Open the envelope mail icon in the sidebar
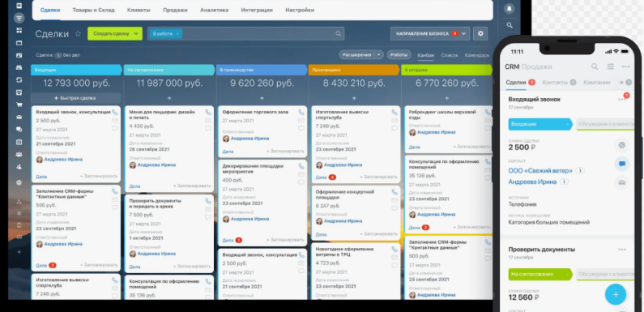This screenshot has height=312, width=644. (19, 118)
